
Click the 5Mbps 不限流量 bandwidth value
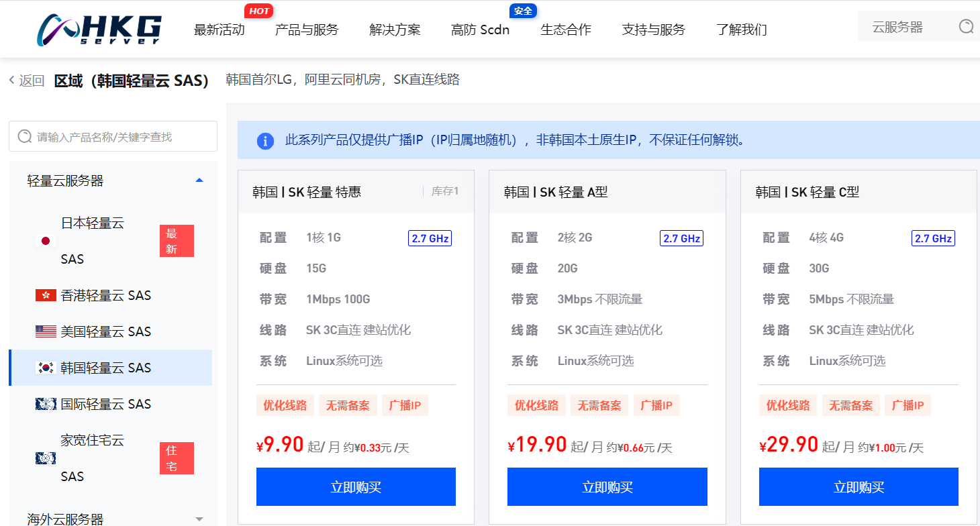(852, 299)
